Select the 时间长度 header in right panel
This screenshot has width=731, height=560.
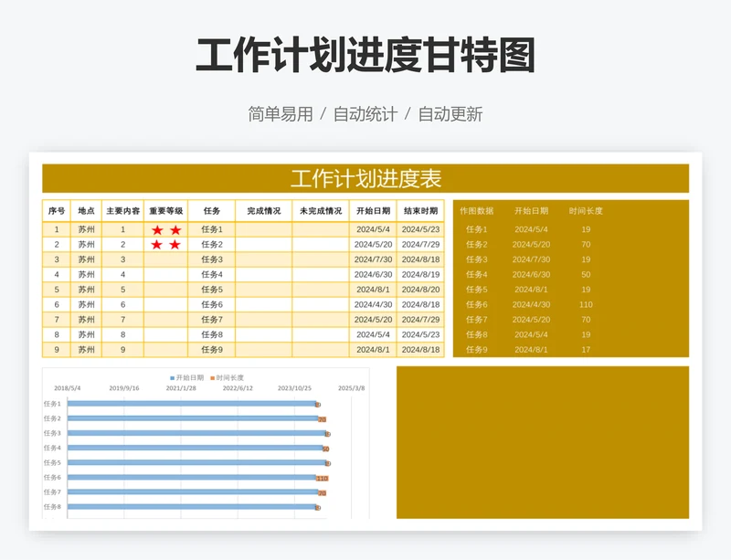[586, 211]
